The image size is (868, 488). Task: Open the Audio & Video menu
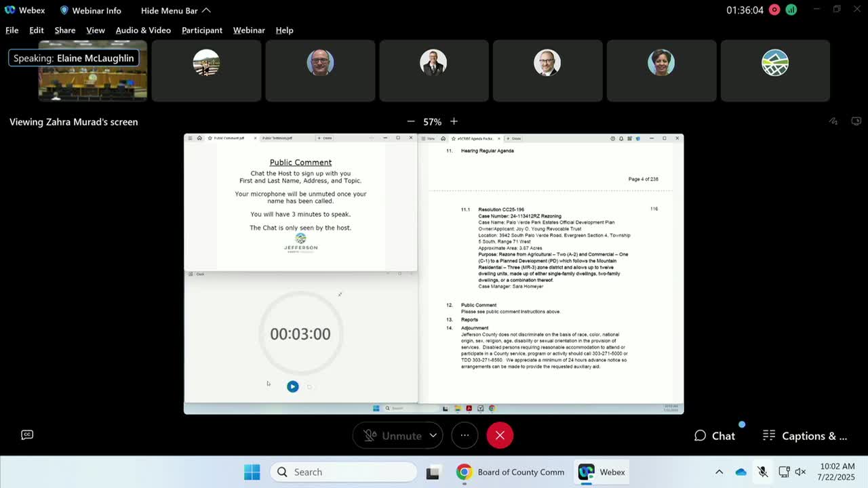(x=143, y=30)
